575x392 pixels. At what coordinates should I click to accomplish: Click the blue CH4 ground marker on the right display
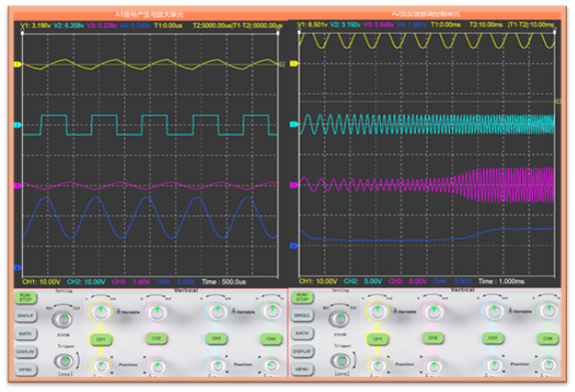click(293, 245)
